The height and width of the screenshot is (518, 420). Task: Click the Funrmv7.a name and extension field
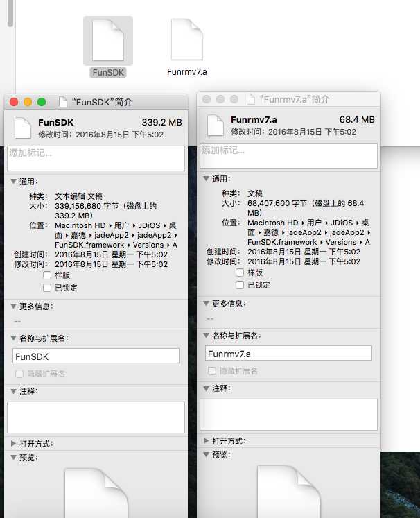coord(288,353)
